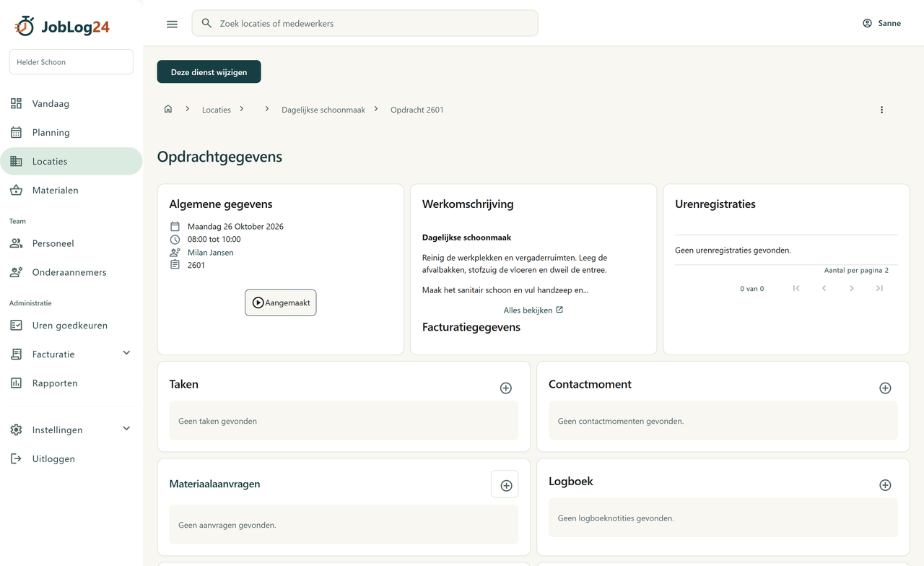Screen dimensions: 924x566
Task: Open Uren goedkeuren
Action: coord(71,326)
